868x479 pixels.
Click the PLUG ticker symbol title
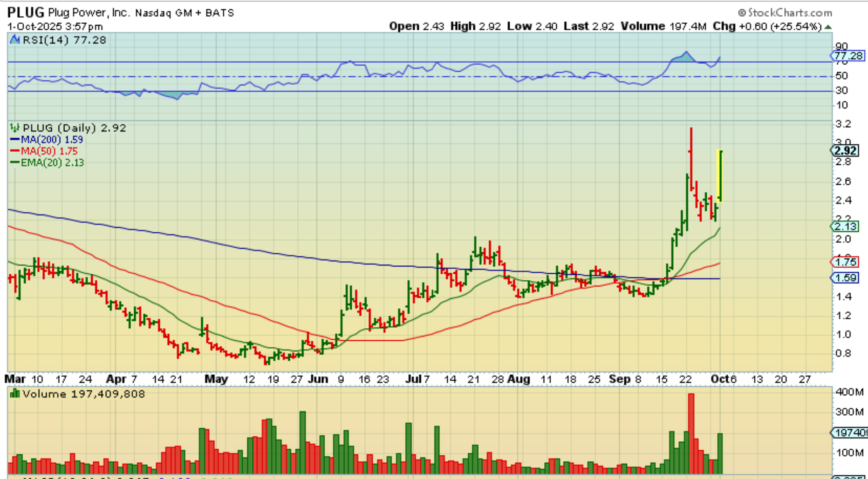pos(26,13)
